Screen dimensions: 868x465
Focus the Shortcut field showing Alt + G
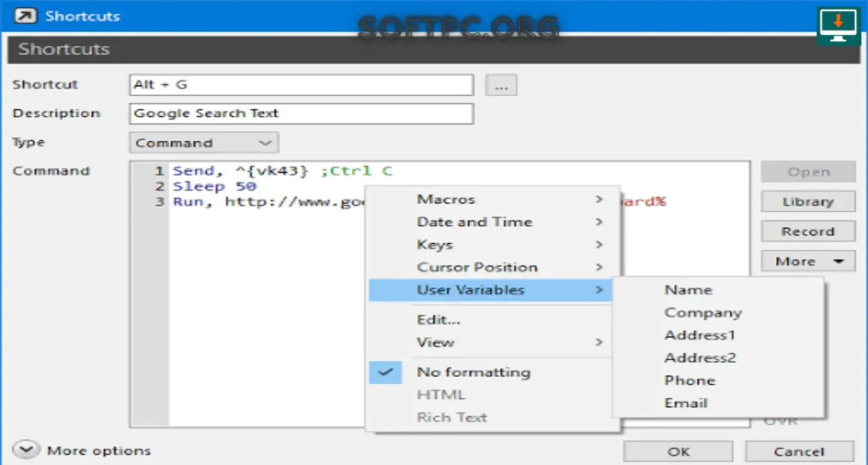point(302,85)
